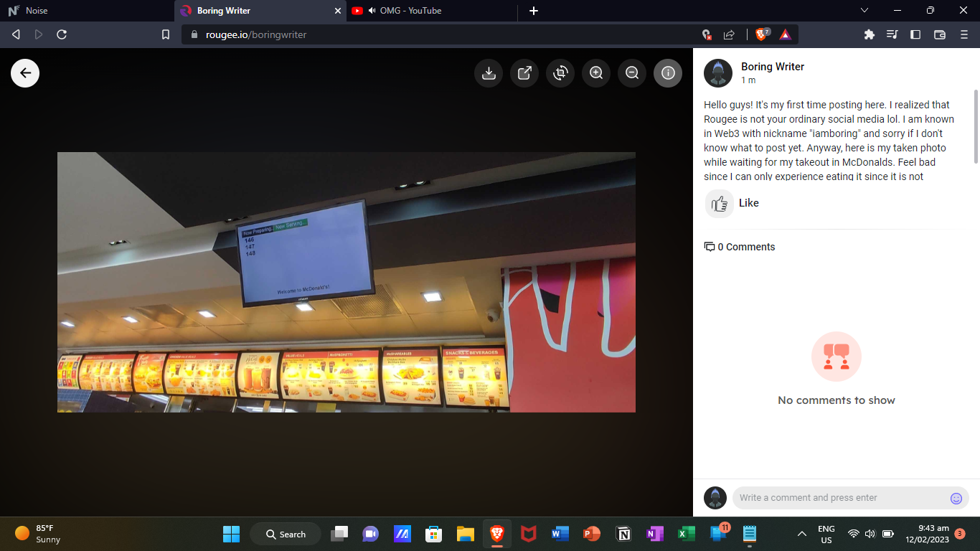Open the Brave Playlist panel
Image resolution: width=980 pixels, height=551 pixels.
892,34
